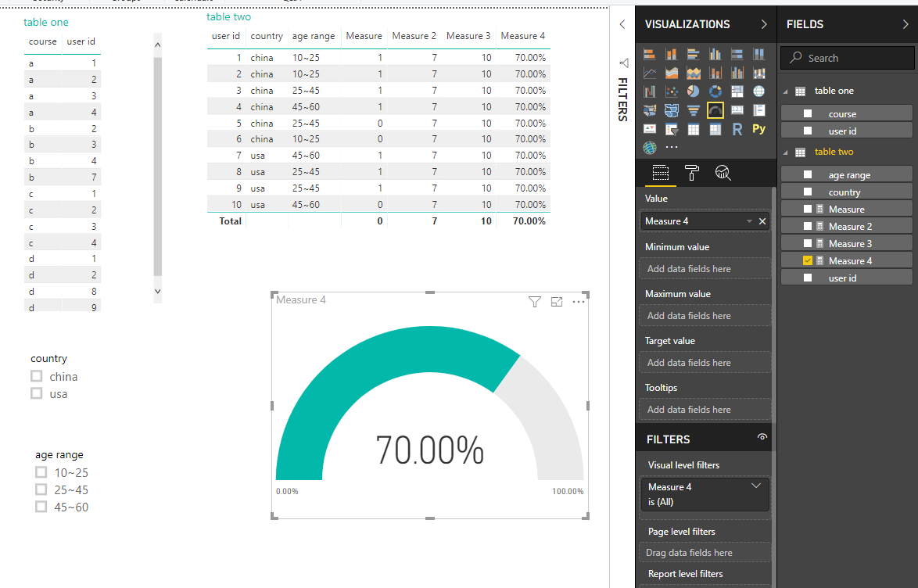Open the vertical FILTERS tab
The height and width of the screenshot is (588, 918).
pyautogui.click(x=623, y=99)
